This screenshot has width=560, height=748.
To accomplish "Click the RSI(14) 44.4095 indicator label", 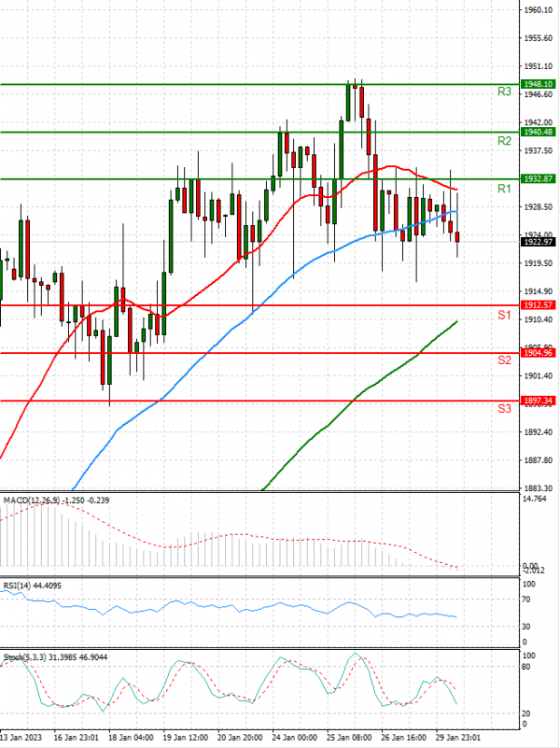I will 33,586.
